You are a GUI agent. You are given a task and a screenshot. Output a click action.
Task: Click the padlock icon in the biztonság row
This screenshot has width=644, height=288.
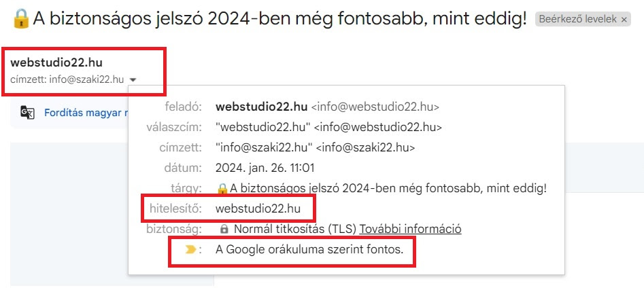click(x=224, y=230)
